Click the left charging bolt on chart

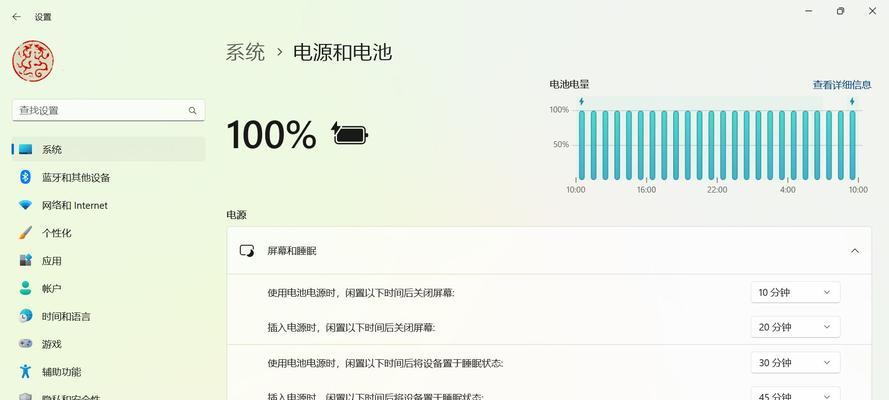click(581, 101)
